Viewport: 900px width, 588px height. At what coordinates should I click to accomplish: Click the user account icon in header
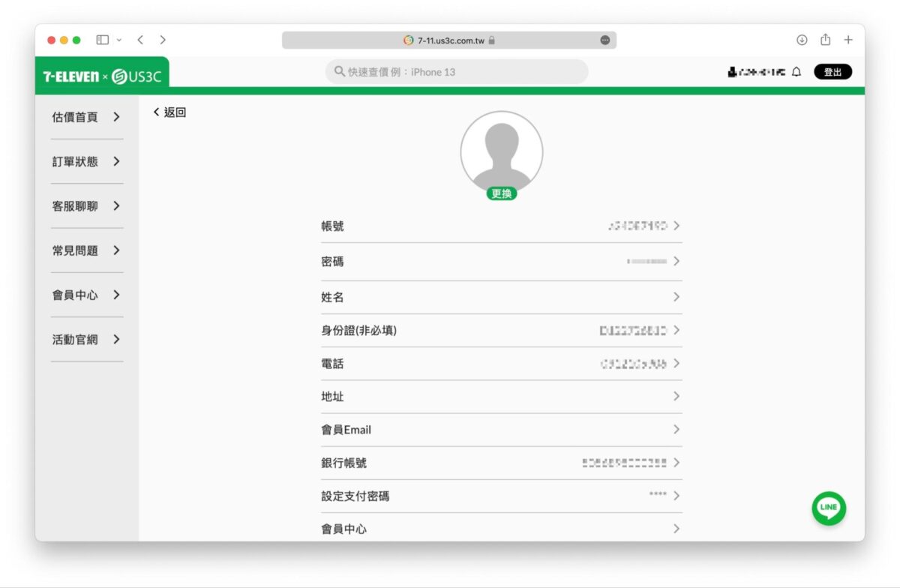coord(733,72)
